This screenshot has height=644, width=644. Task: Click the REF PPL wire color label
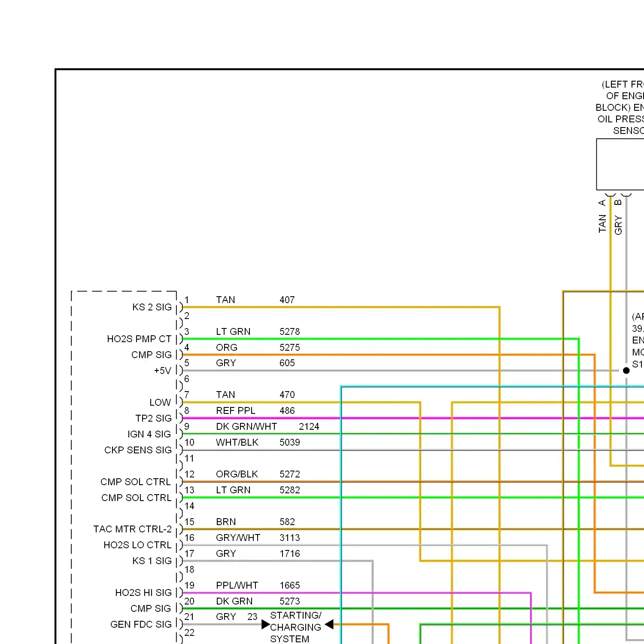point(236,410)
